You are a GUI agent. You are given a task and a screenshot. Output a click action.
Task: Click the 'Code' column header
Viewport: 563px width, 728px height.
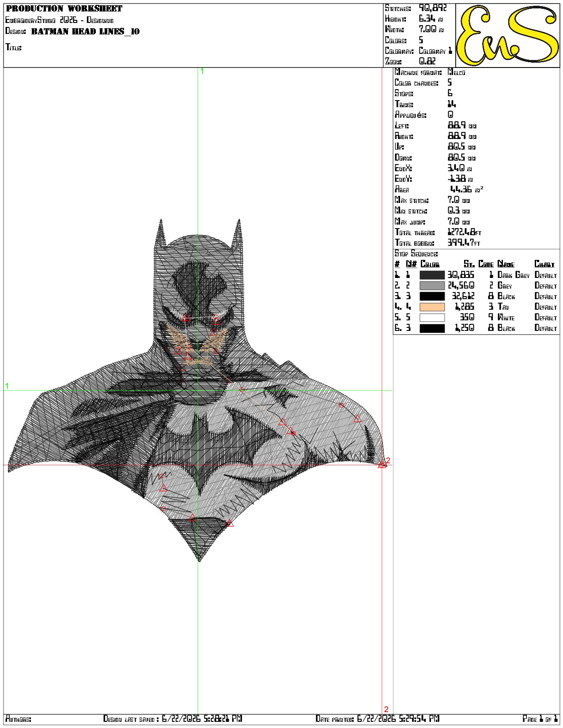click(486, 264)
